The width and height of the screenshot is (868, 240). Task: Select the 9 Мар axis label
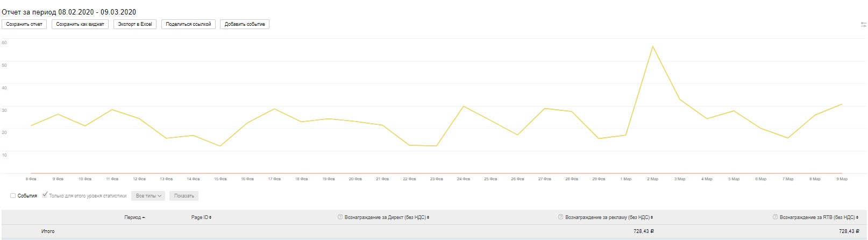pyautogui.click(x=842, y=179)
